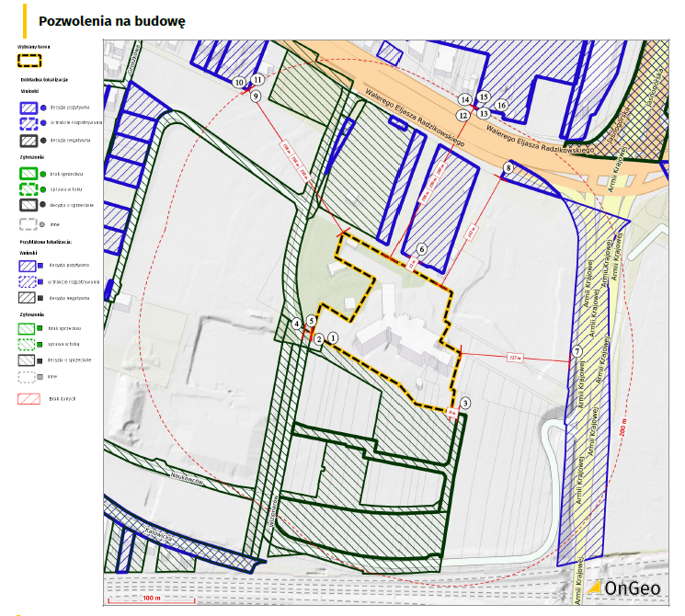Click map marker number 10

point(240,83)
